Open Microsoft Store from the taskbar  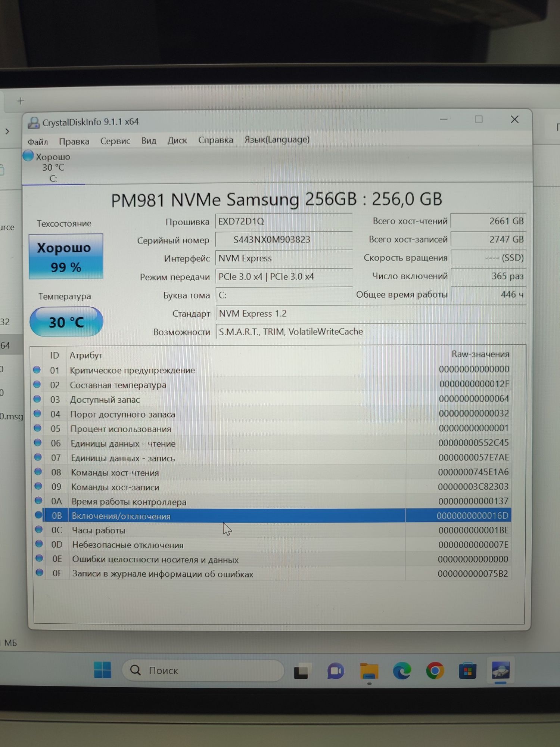coord(468,671)
